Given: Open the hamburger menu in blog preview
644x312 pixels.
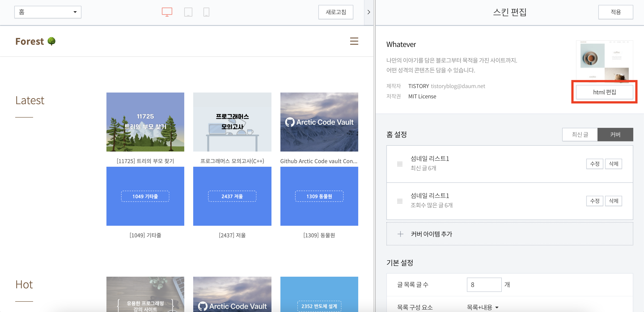Looking at the screenshot, I should 354,41.
